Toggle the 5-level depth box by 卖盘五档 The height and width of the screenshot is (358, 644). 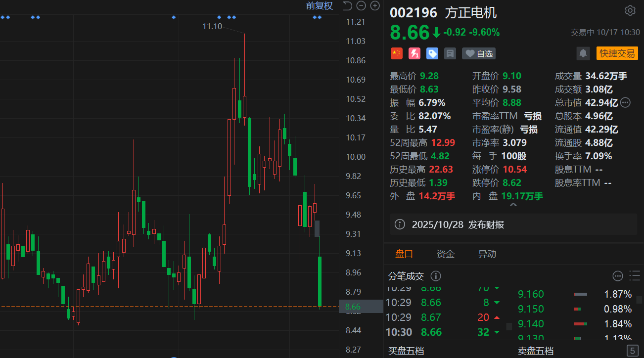[x=632, y=351]
